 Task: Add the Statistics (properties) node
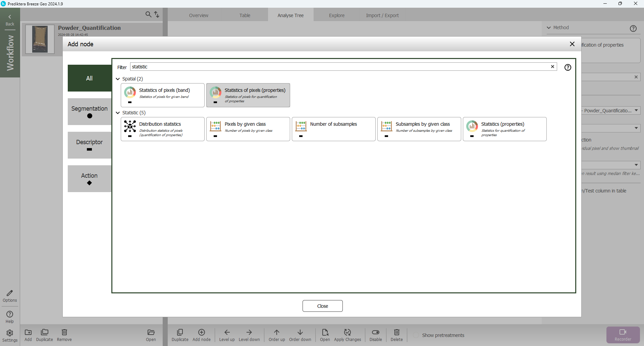[504, 129]
